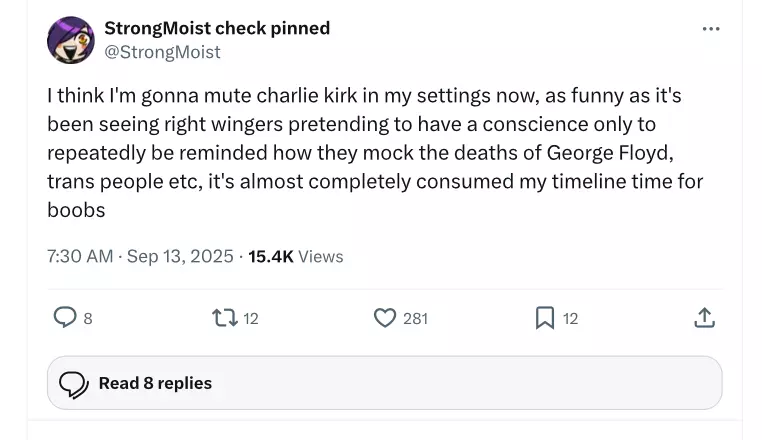
Task: Click the reply count 8
Action: [x=88, y=318]
